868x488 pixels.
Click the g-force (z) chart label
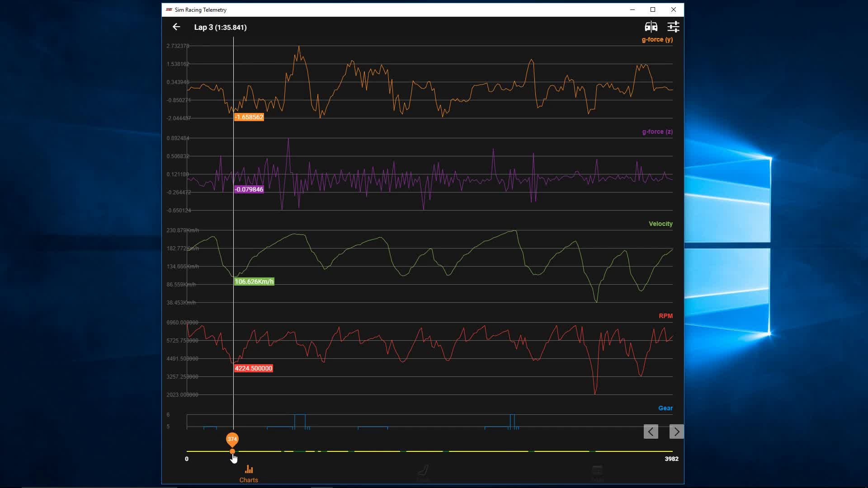pyautogui.click(x=657, y=132)
